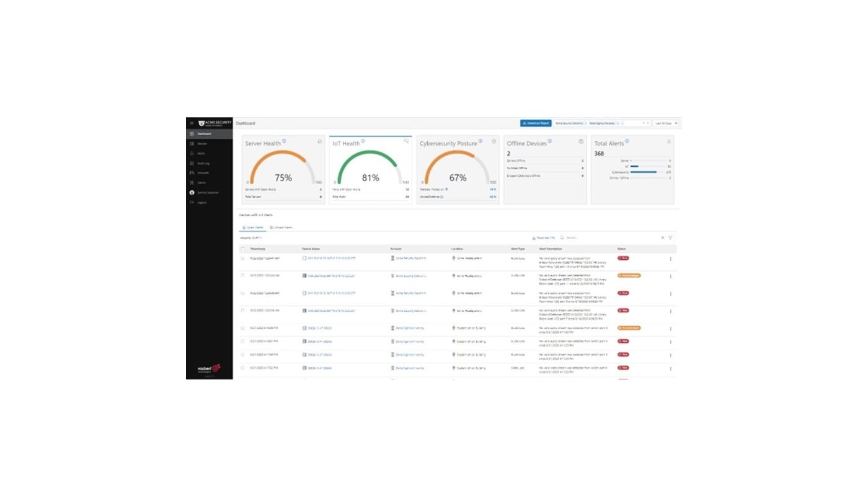Click the Download Report button

pos(536,123)
